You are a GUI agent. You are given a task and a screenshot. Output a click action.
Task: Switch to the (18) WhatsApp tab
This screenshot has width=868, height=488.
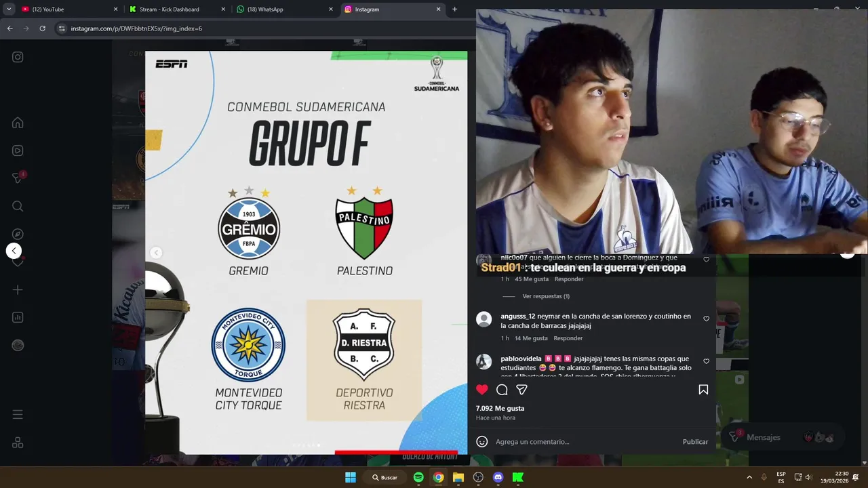point(284,9)
